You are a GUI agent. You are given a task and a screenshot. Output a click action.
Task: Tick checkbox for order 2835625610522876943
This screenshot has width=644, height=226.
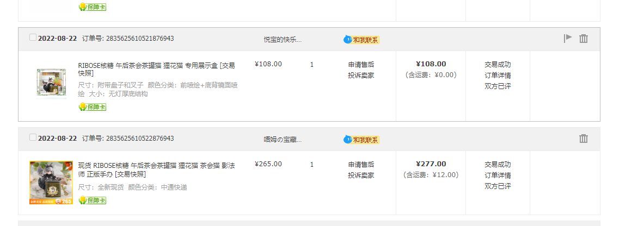point(33,137)
